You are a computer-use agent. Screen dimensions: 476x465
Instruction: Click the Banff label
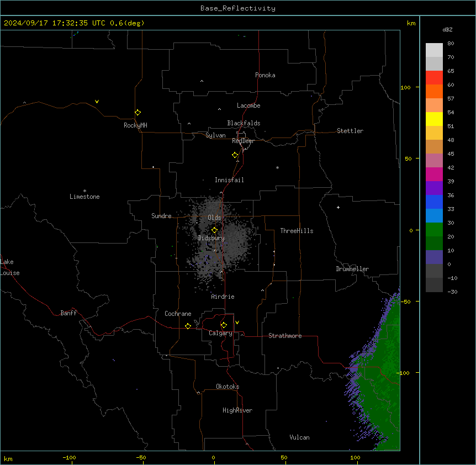(68, 313)
